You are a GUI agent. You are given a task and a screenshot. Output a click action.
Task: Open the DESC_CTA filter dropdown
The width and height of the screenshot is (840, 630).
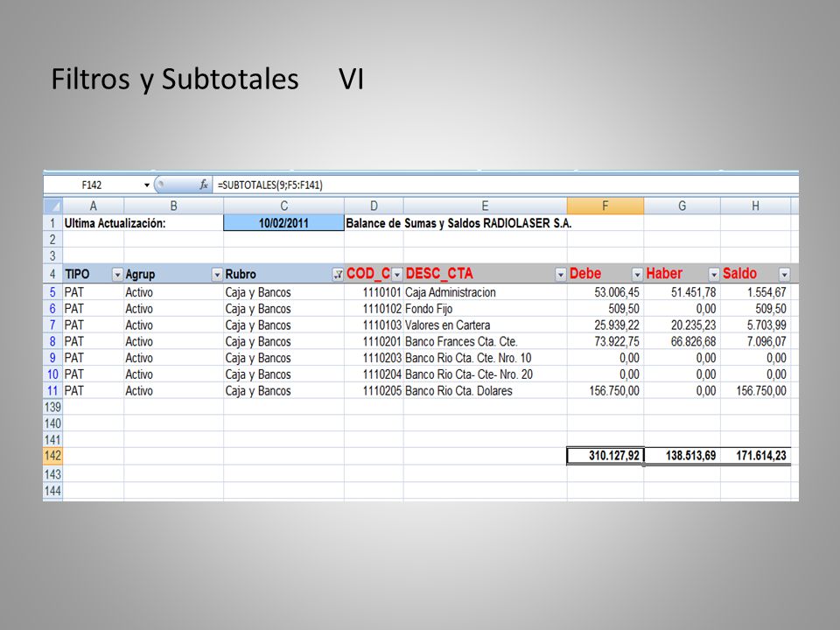point(560,275)
